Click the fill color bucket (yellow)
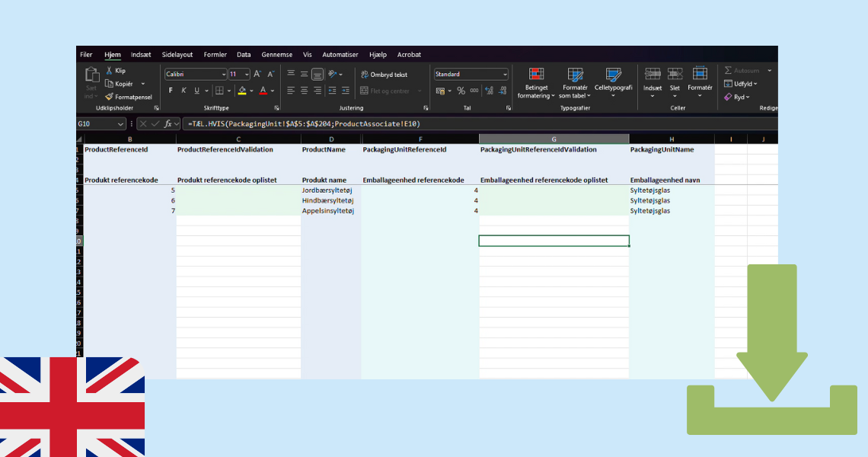The width and height of the screenshot is (868, 457). [x=242, y=91]
